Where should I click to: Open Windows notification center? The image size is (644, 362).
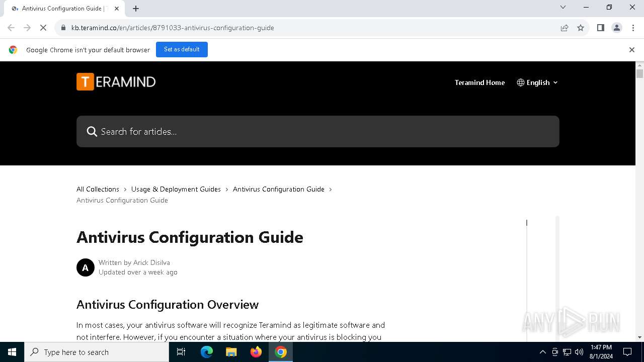pyautogui.click(x=627, y=352)
